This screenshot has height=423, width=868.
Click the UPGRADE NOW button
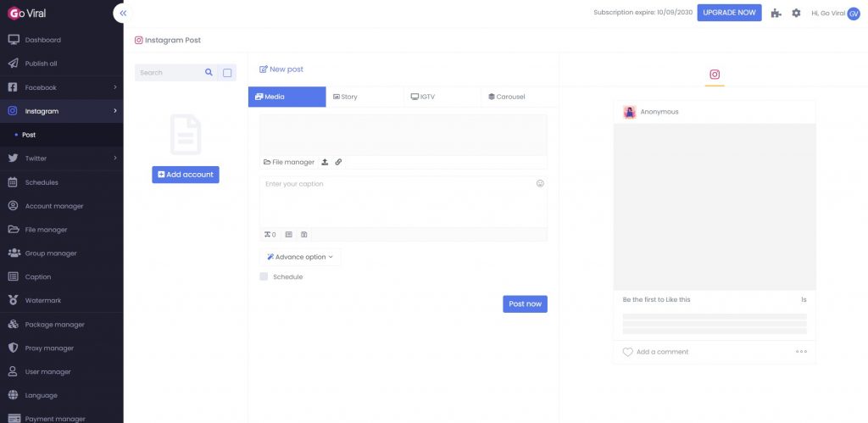tap(729, 13)
